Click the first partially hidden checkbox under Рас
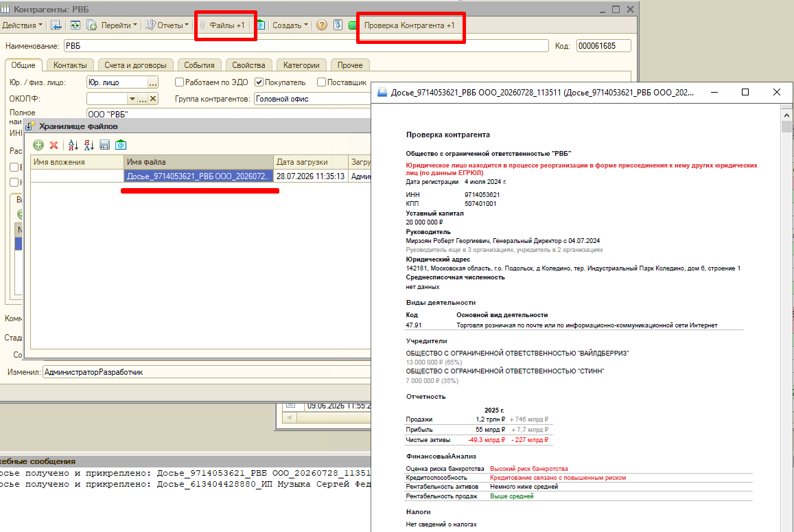794x532 pixels. point(14,167)
